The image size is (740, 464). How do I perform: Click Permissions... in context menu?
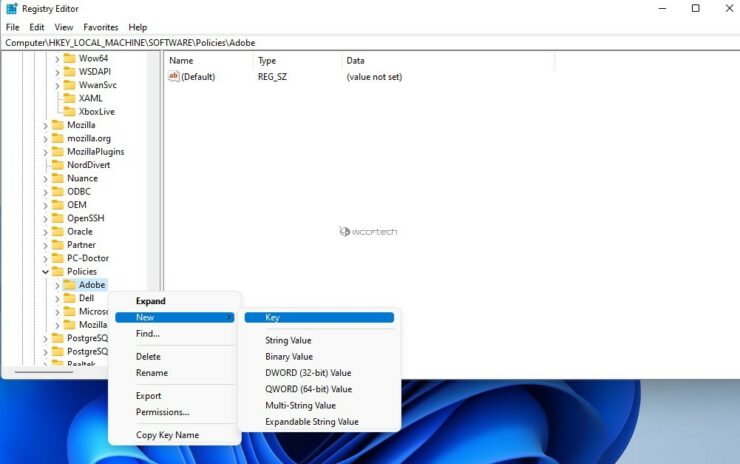click(162, 412)
